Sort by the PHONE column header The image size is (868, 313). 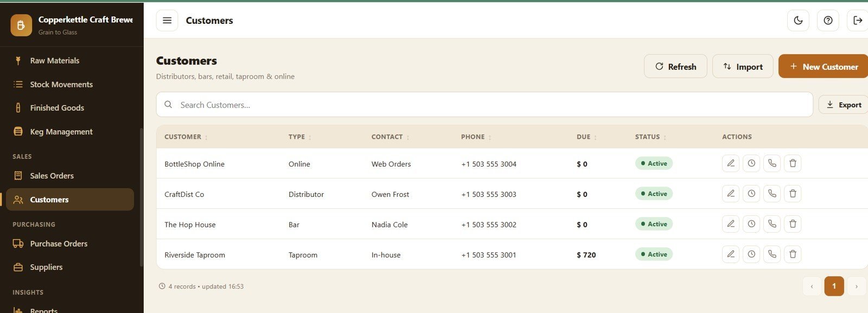476,137
